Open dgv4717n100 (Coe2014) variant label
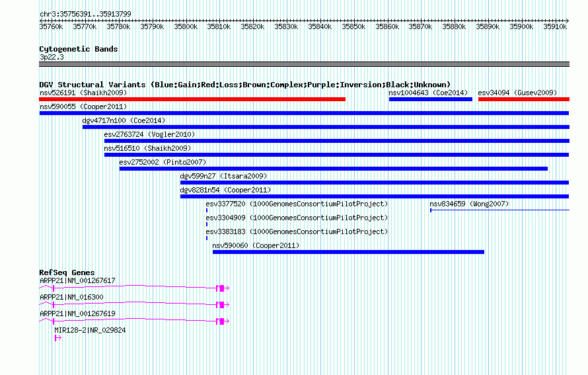This screenshot has width=588, height=375. (x=124, y=120)
